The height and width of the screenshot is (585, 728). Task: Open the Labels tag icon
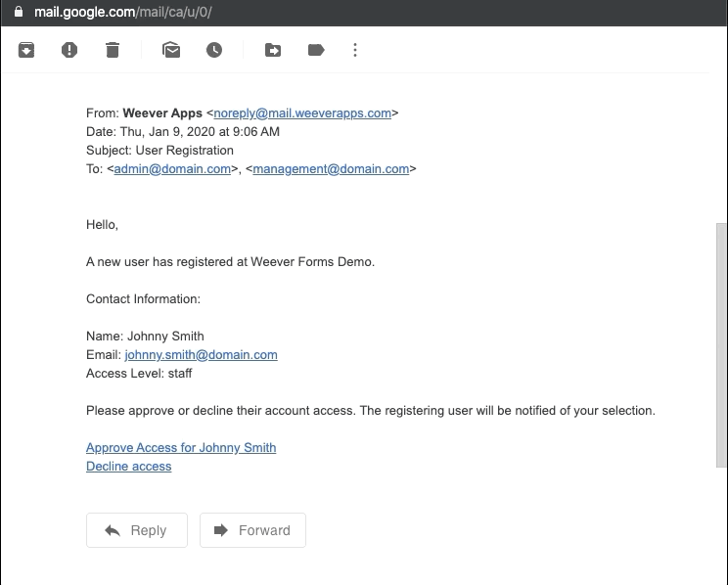(x=316, y=50)
